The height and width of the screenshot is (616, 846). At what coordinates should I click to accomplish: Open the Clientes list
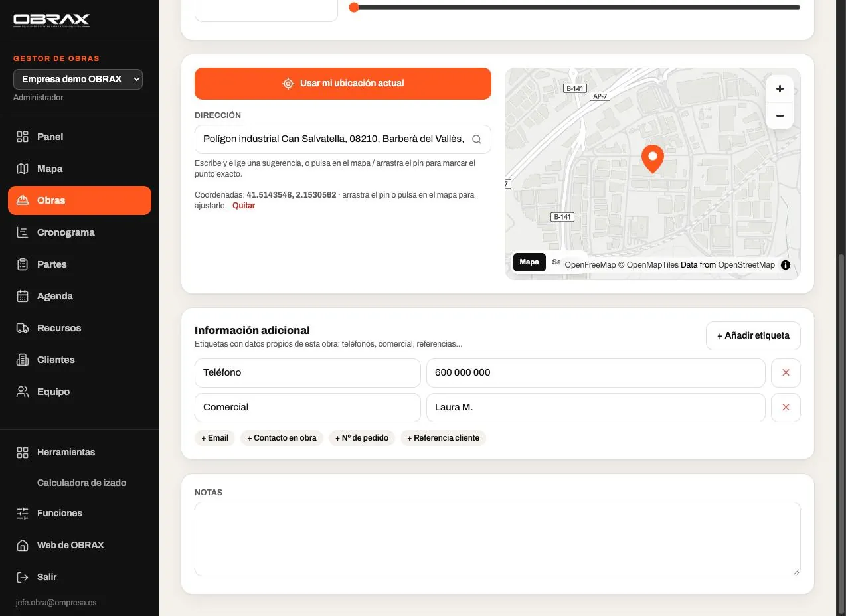coord(80,360)
